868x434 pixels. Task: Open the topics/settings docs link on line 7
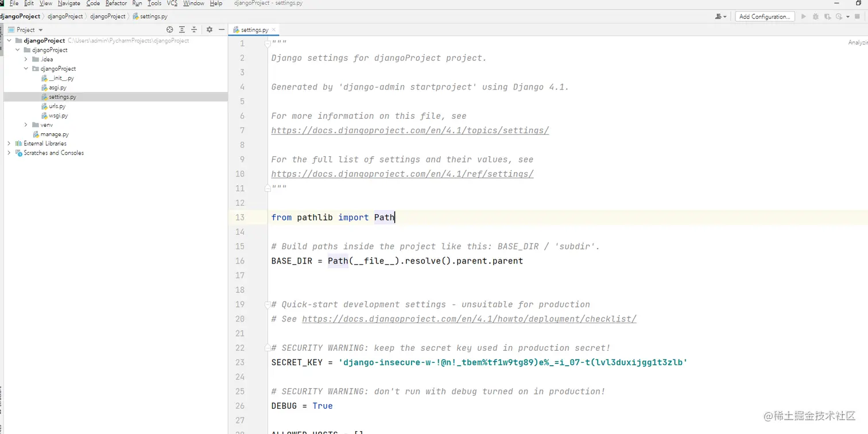[x=410, y=130]
